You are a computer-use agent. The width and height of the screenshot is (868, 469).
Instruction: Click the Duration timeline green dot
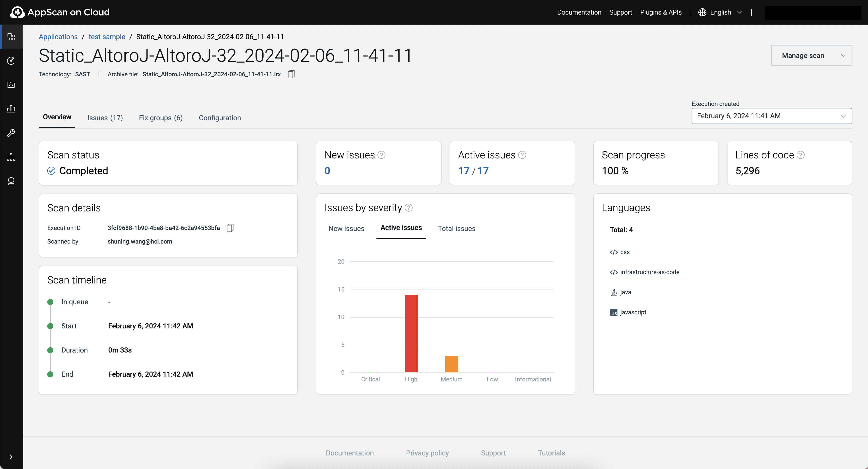pyautogui.click(x=50, y=350)
